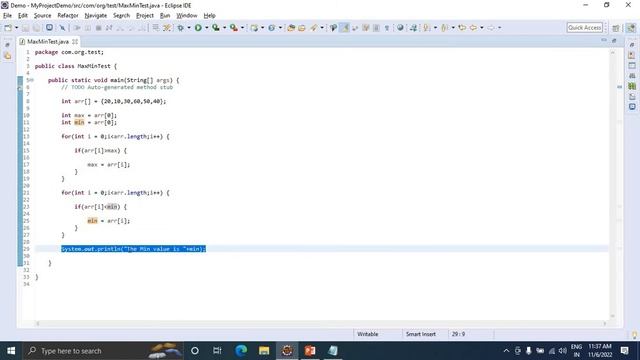Click Writable in the status bar
This screenshot has height=360, width=640.
pos(367,334)
